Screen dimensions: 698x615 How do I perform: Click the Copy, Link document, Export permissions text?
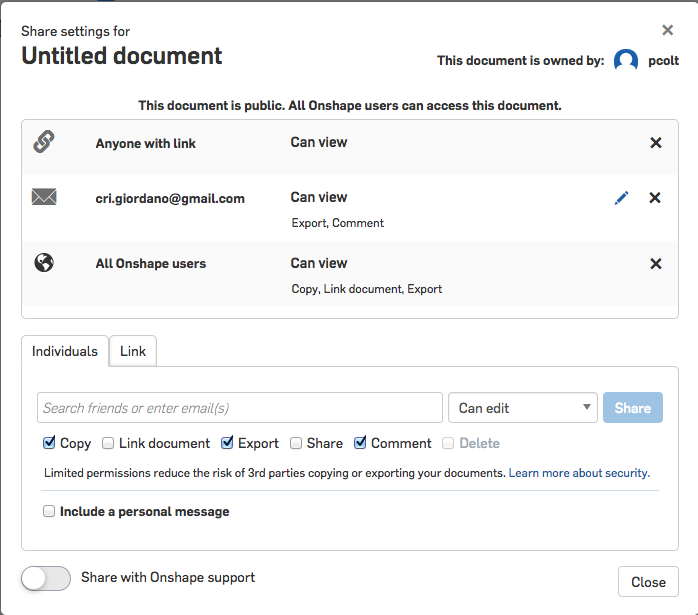[x=366, y=289]
